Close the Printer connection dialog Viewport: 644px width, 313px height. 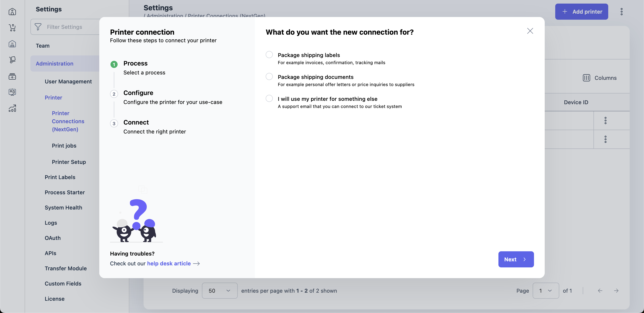point(530,31)
